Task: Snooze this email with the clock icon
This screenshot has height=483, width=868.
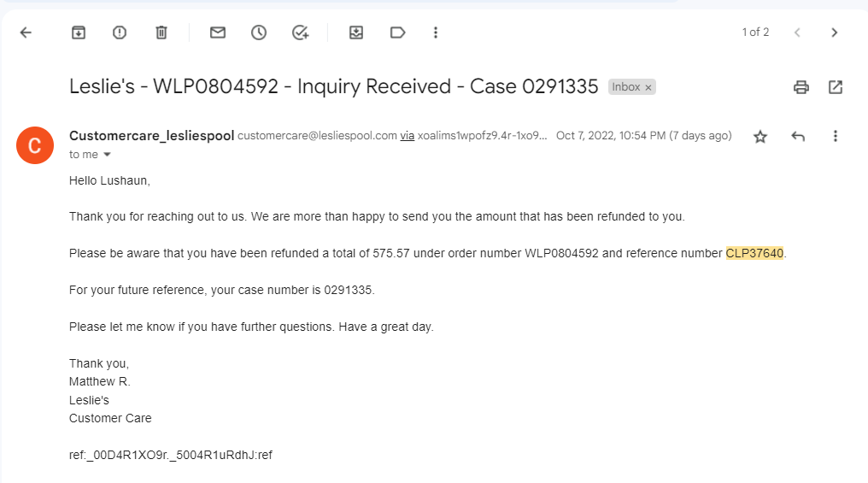Action: (x=259, y=32)
